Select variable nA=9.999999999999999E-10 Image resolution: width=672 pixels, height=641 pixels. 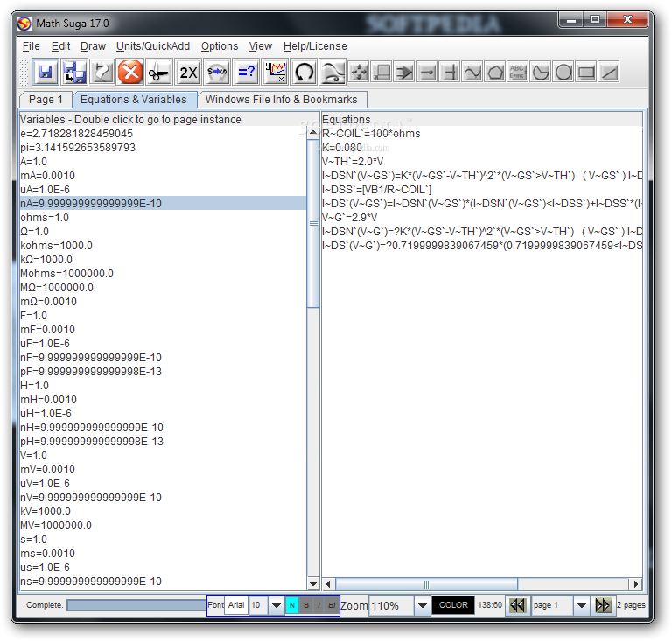pos(163,204)
